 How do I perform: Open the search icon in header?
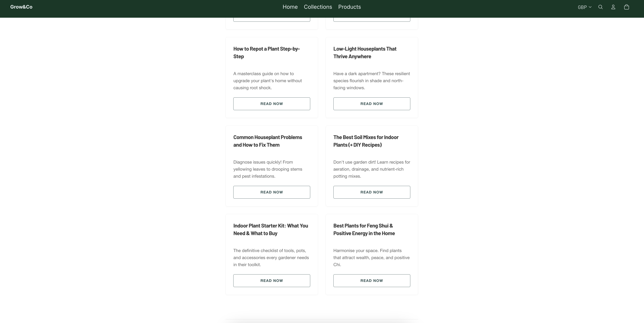600,7
